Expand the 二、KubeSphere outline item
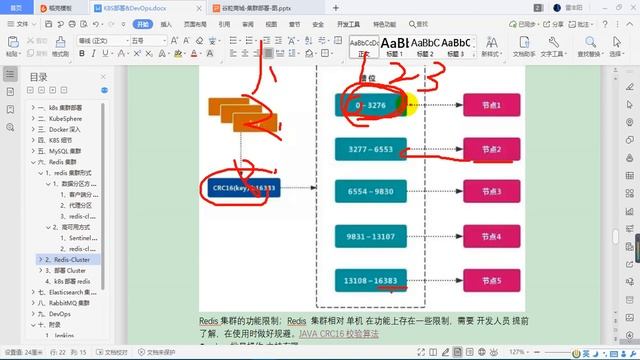Screen dimensions: 640x360 [x=33, y=118]
